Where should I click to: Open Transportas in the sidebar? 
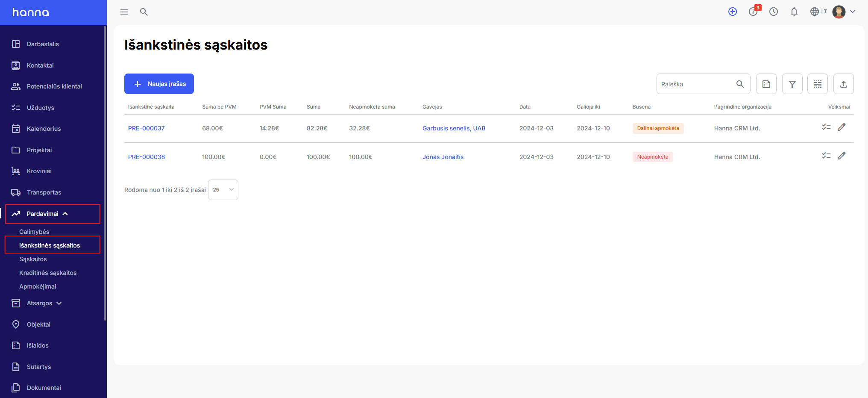44,192
